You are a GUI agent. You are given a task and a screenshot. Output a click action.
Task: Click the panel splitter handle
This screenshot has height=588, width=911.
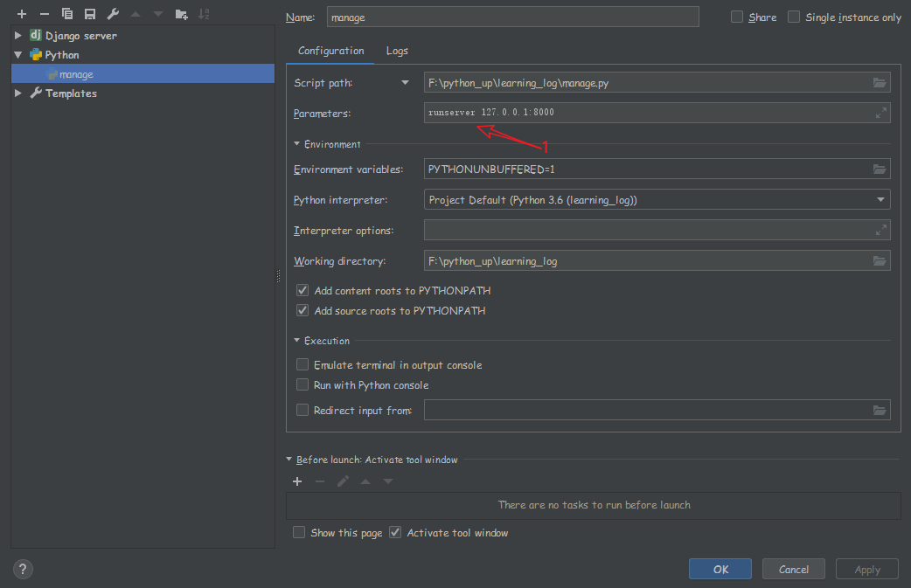coord(278,276)
